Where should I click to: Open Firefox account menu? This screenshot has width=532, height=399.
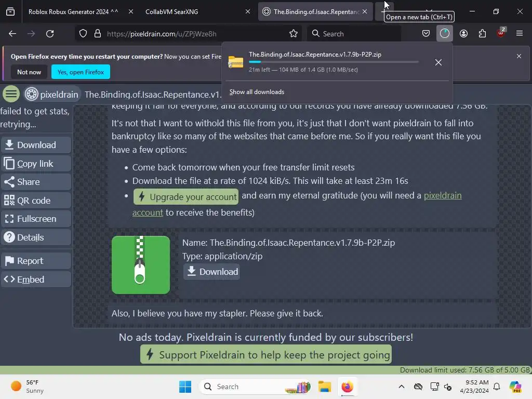point(463,34)
